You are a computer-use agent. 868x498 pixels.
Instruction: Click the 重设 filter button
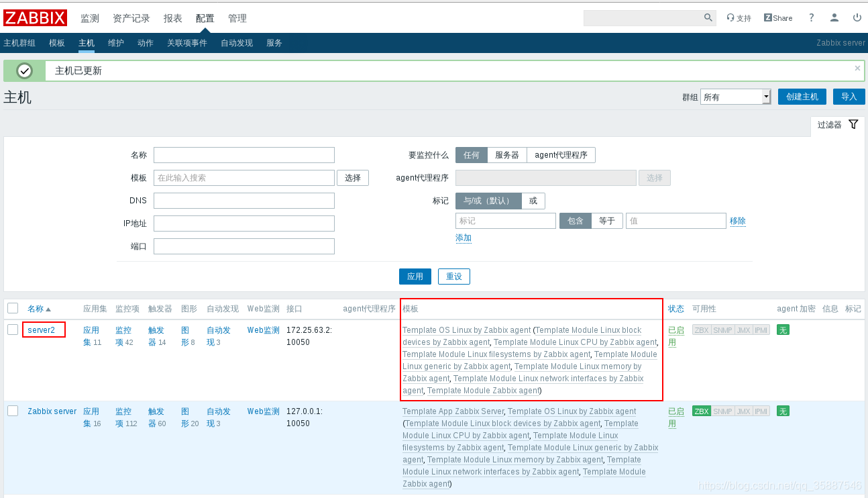(x=454, y=277)
